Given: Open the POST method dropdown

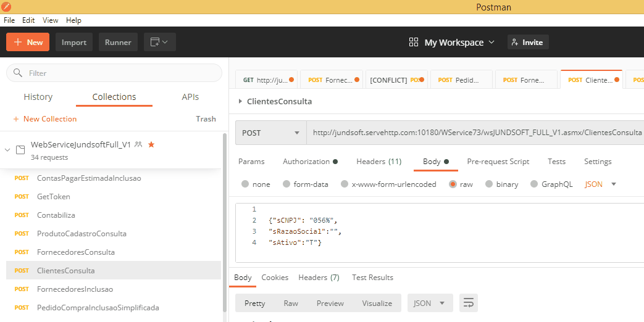Looking at the screenshot, I should [x=270, y=133].
